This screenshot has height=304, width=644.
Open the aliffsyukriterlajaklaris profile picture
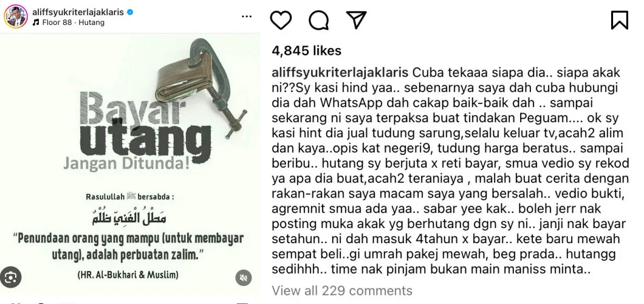[16, 16]
